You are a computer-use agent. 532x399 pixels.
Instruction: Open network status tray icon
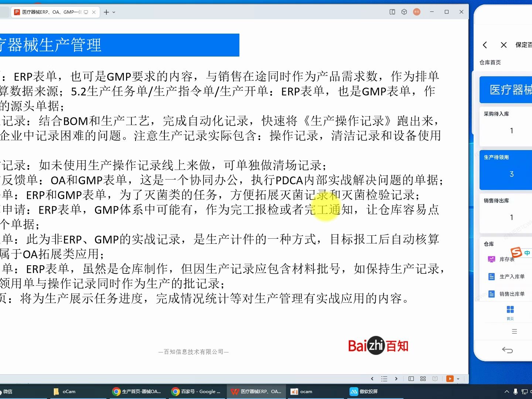click(x=525, y=392)
